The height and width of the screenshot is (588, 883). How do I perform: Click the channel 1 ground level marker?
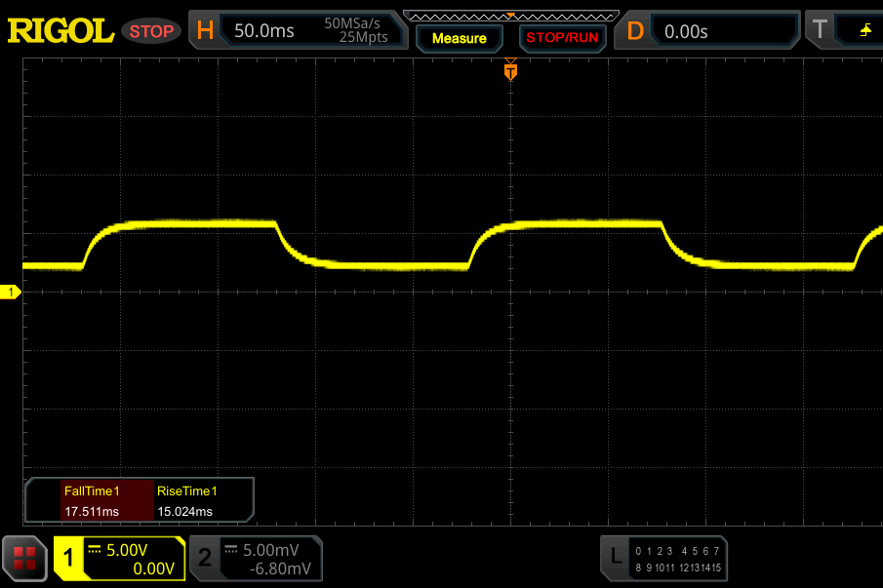10,292
